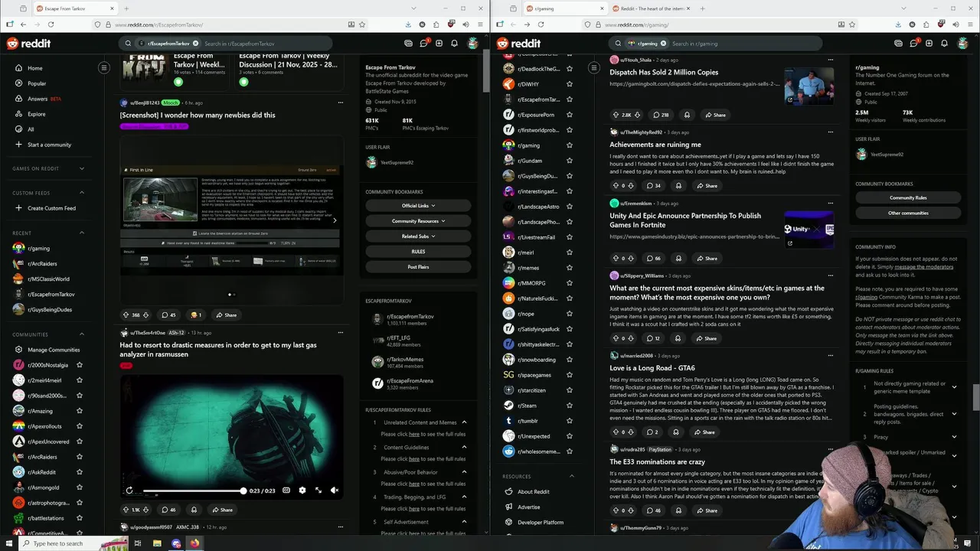Bookmark page star in r/gaming browser window
The width and height of the screenshot is (980, 551).
pos(852,24)
